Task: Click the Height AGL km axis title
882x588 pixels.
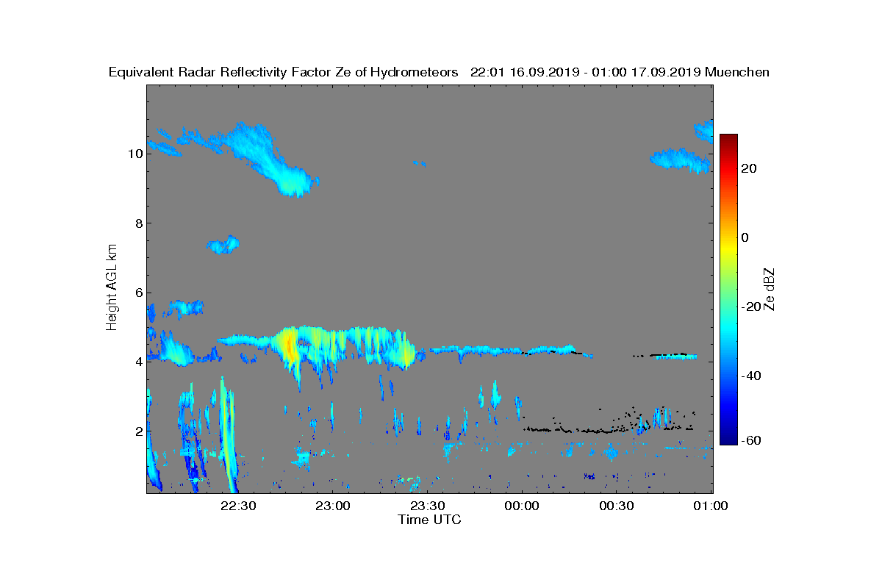Action: (x=112, y=288)
